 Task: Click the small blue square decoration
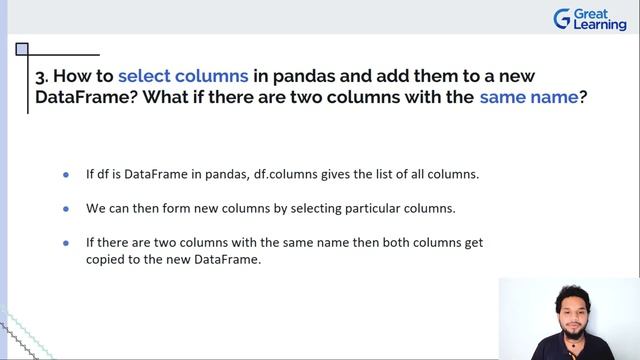tap(22, 49)
